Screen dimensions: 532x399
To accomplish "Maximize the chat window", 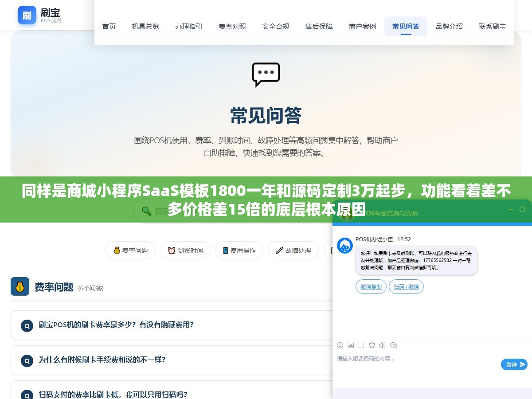I will (522, 209).
